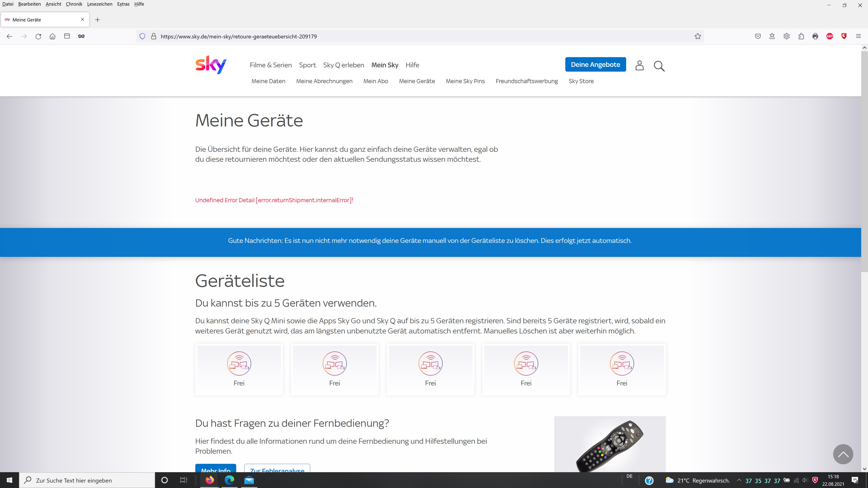The image size is (868, 488).
Task: Click the first Frei device slot
Action: pos(239,369)
